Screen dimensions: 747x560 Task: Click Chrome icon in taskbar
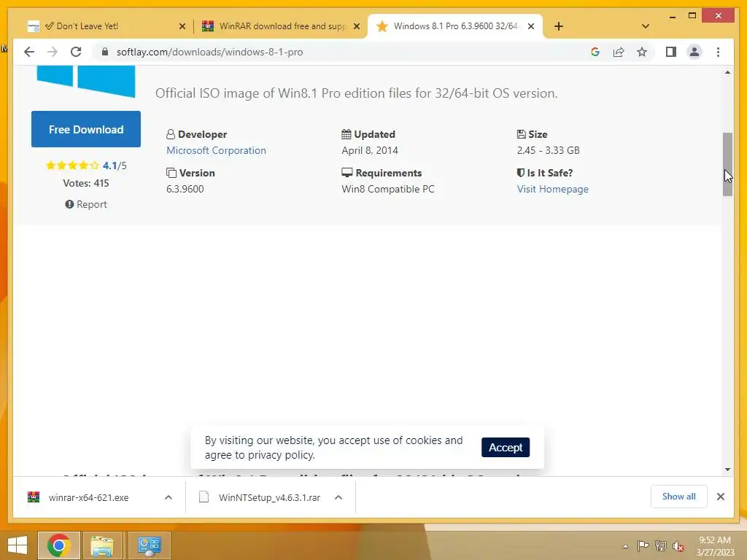59,545
